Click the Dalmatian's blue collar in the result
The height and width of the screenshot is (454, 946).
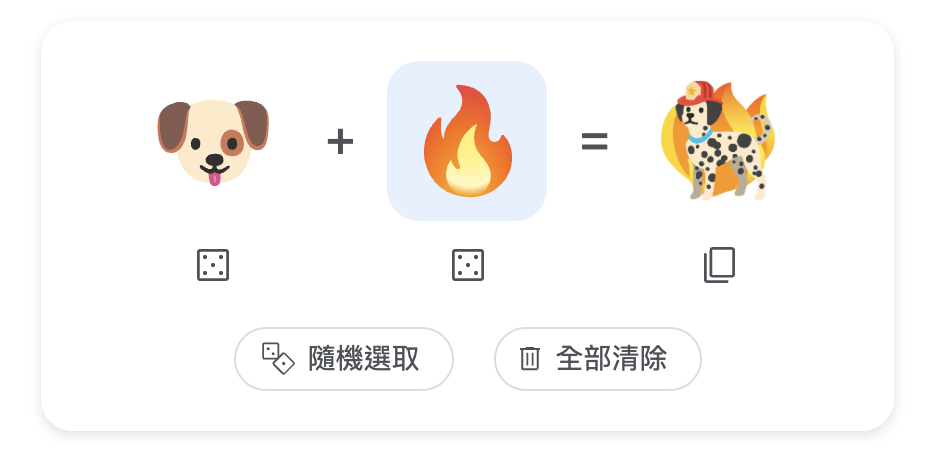click(700, 137)
